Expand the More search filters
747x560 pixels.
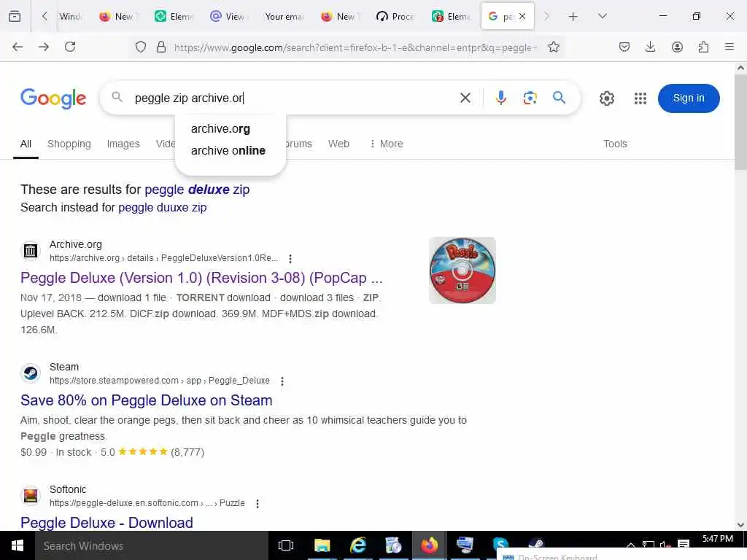387,144
